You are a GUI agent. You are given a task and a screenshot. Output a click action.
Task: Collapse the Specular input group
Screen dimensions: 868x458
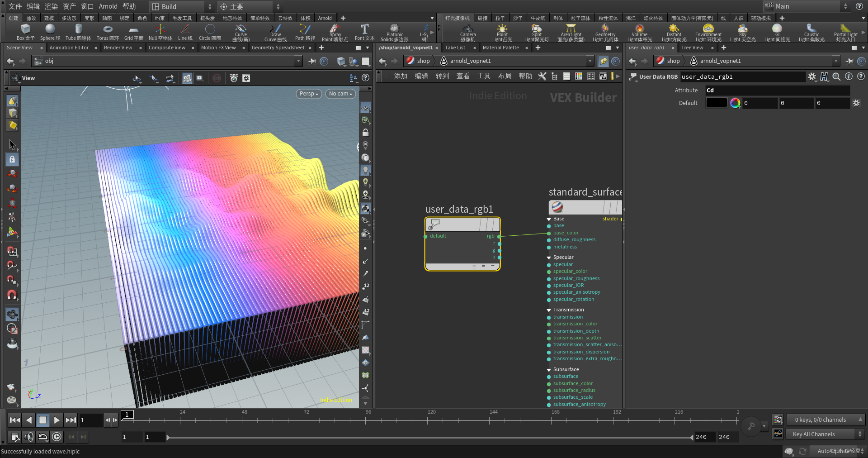[549, 258]
